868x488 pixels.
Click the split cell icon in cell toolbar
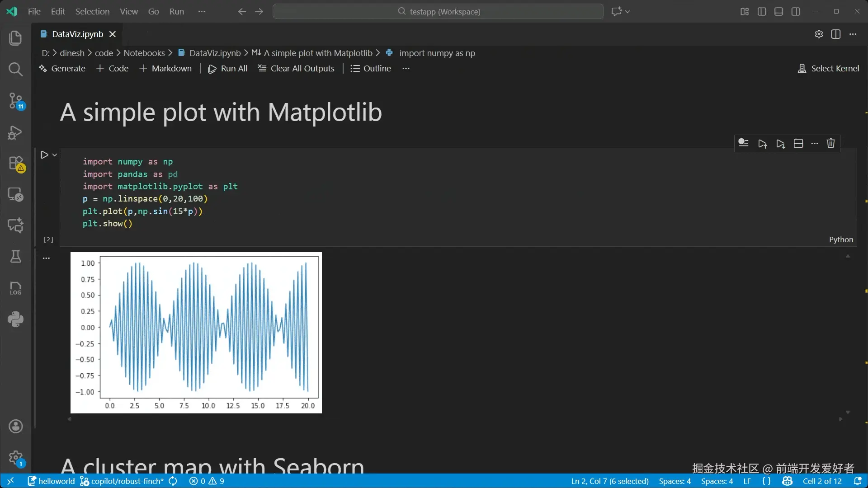(798, 144)
